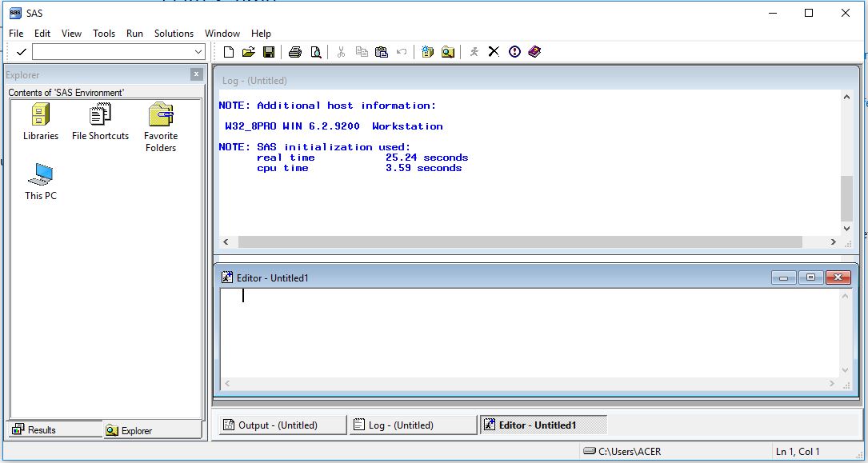Open SAS Help using the book icon
The width and height of the screenshot is (868, 463).
click(534, 51)
